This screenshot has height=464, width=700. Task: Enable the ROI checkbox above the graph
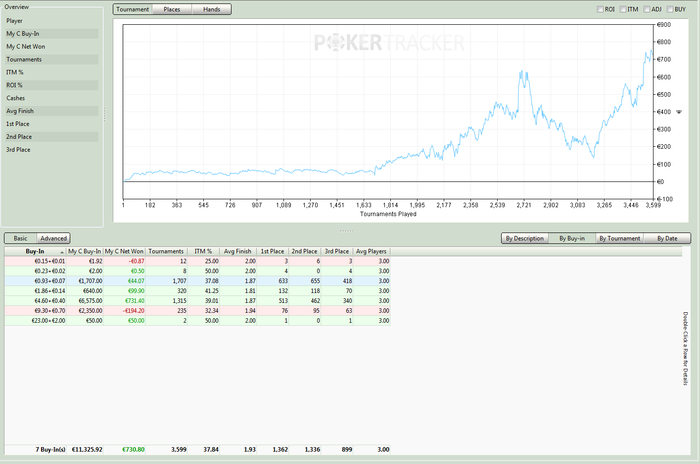point(600,9)
